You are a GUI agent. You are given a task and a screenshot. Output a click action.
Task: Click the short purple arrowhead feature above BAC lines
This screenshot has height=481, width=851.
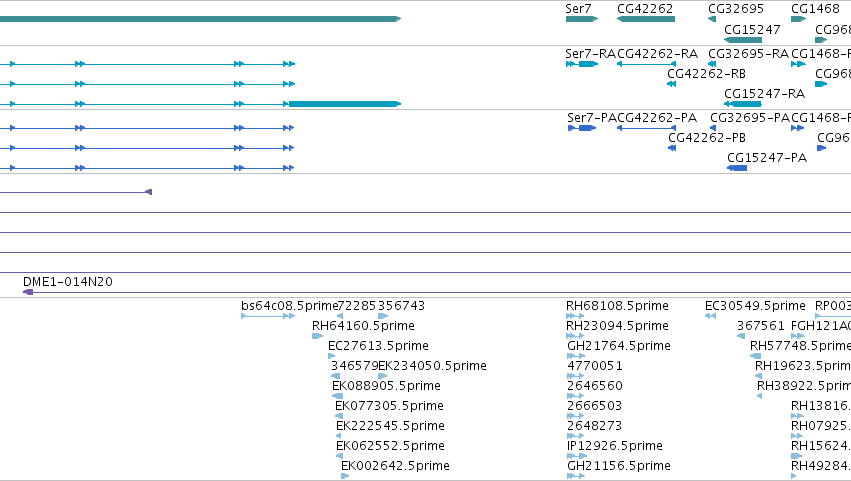149,192
